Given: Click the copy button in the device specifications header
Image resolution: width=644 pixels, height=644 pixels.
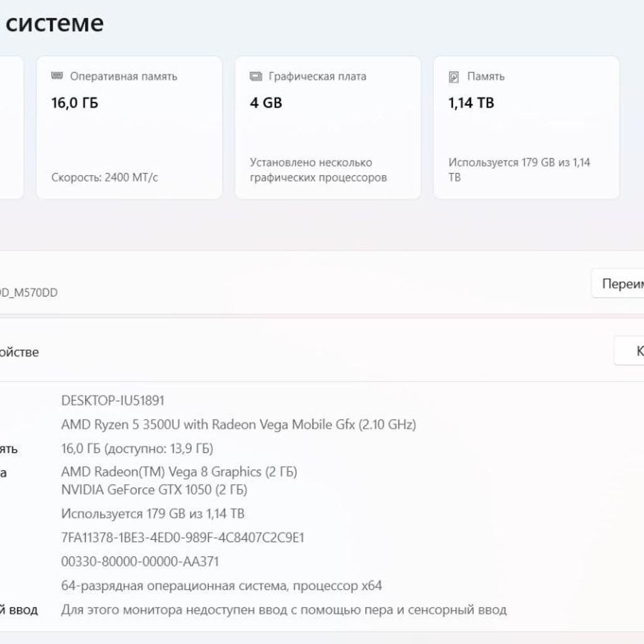Looking at the screenshot, I should [629, 351].
